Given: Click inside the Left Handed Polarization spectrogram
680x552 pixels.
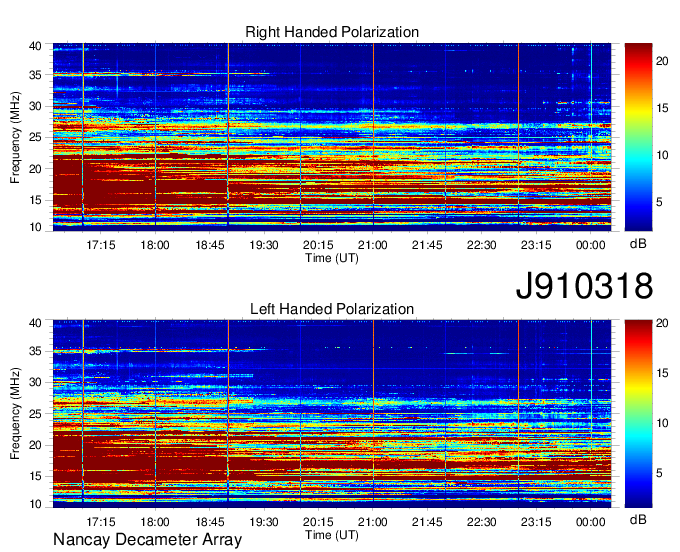Looking at the screenshot, I should coord(332,414).
